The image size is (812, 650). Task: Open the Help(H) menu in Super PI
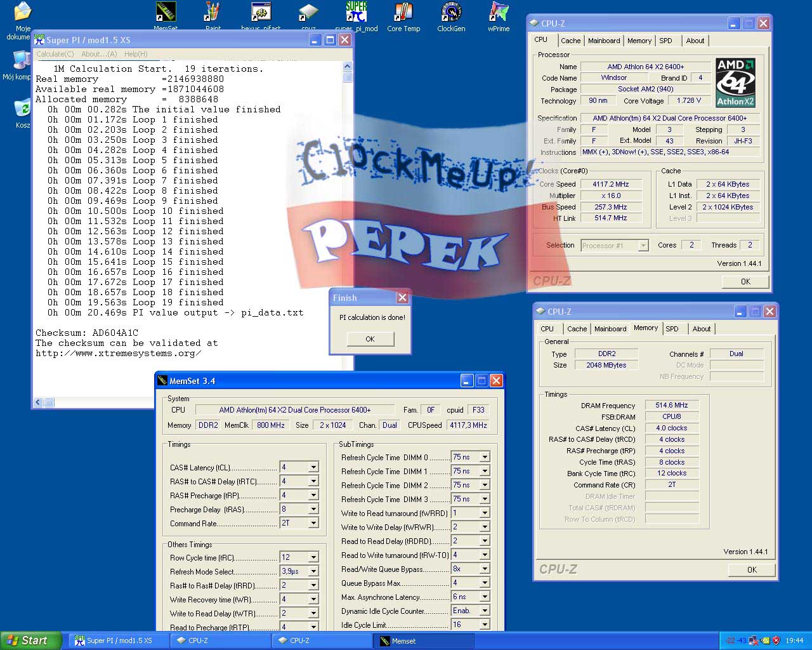pos(136,54)
